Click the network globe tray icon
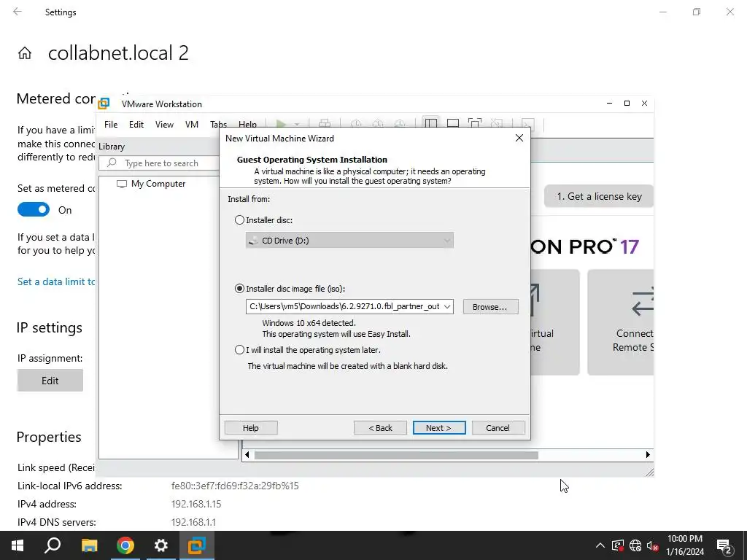Screen dimensions: 747x560 635,545
